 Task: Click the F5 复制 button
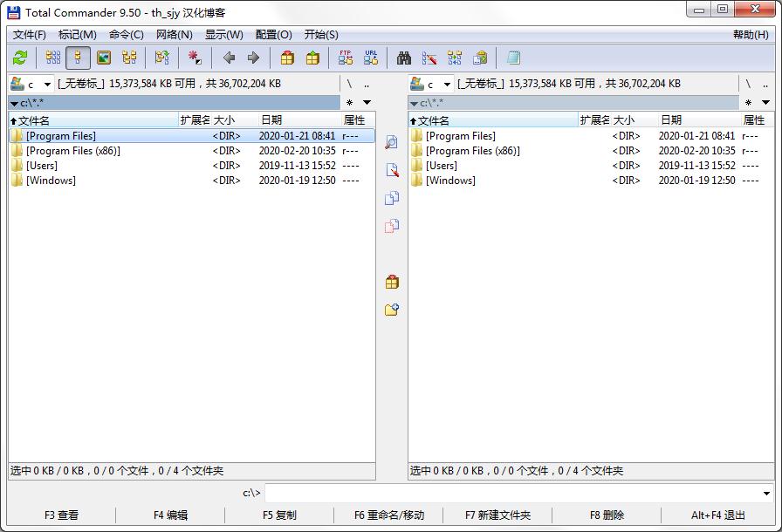click(x=279, y=515)
